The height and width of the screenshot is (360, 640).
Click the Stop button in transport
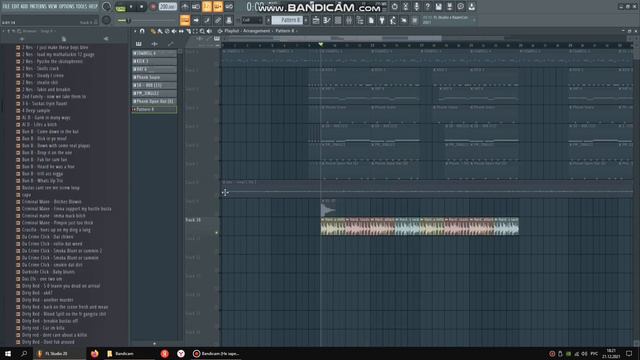click(141, 7)
